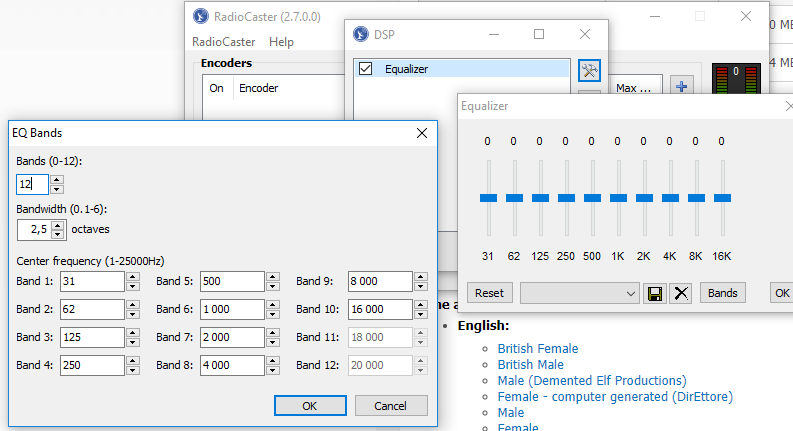This screenshot has height=431, width=793.
Task: Decrease the Band 8 frequency
Action: pyautogui.click(x=273, y=370)
